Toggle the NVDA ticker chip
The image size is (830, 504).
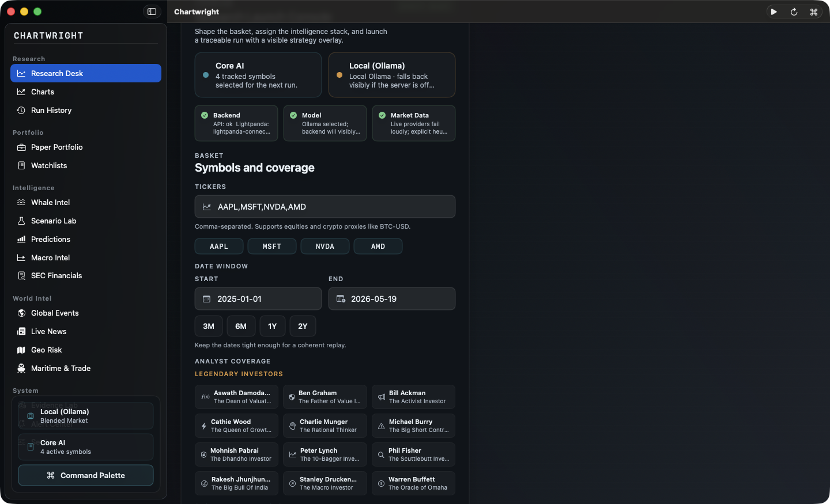pos(325,247)
